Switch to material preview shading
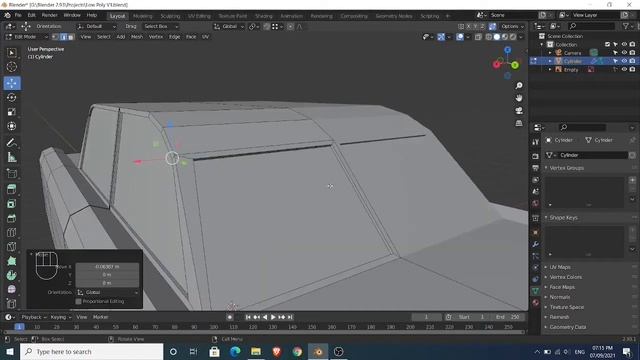 click(505, 37)
